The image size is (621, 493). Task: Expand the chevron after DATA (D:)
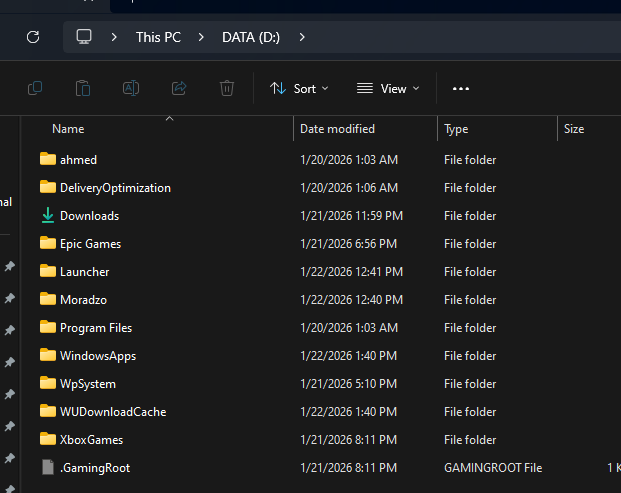coord(302,37)
